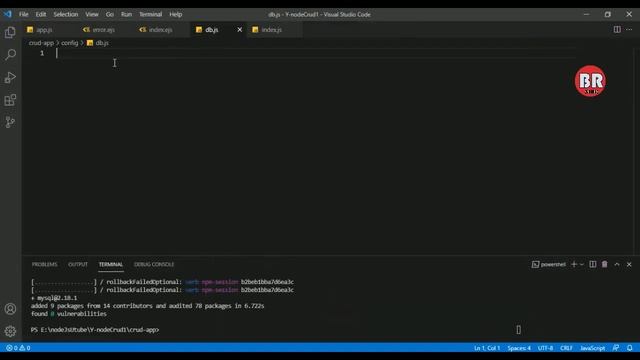Click config folder in the breadcrumb
This screenshot has height=360, width=640.
point(69,43)
